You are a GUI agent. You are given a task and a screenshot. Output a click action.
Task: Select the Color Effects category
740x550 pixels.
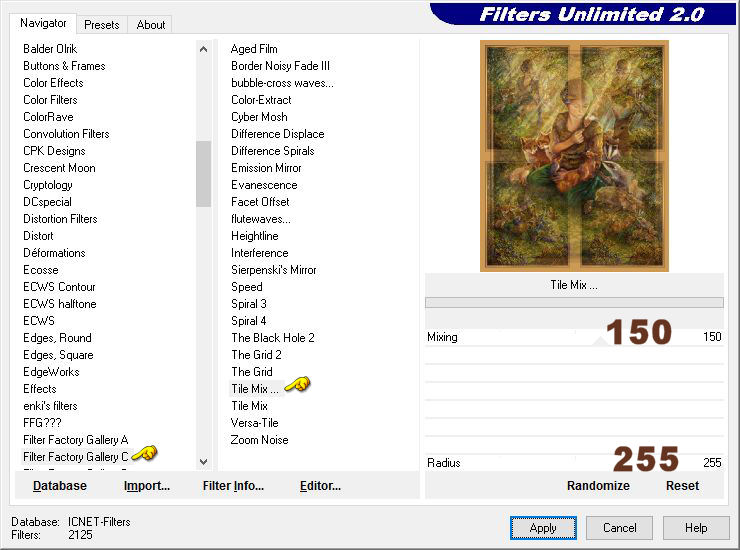[x=53, y=83]
